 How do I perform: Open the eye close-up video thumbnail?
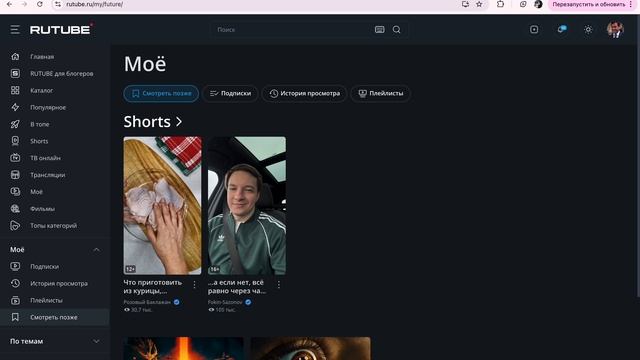point(311,349)
